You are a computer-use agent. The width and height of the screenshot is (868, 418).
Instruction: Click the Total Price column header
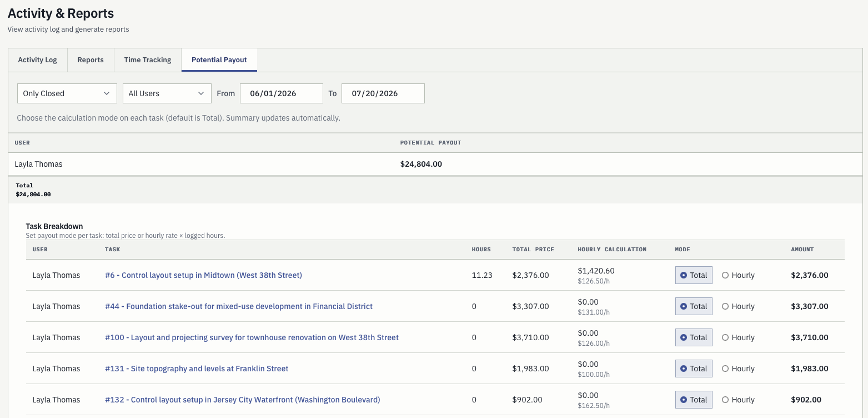533,250
